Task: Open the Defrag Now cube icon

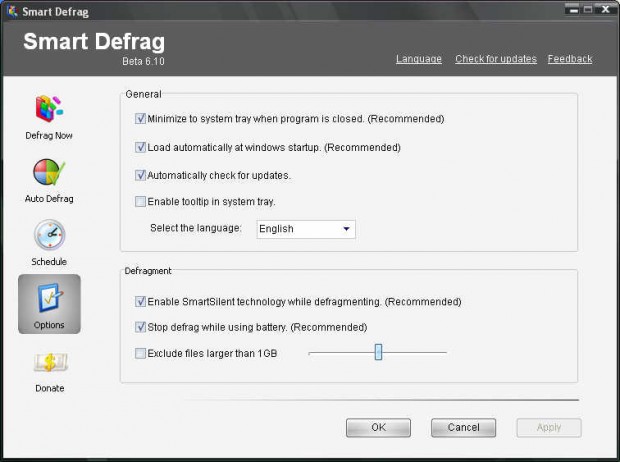Action: click(49, 108)
